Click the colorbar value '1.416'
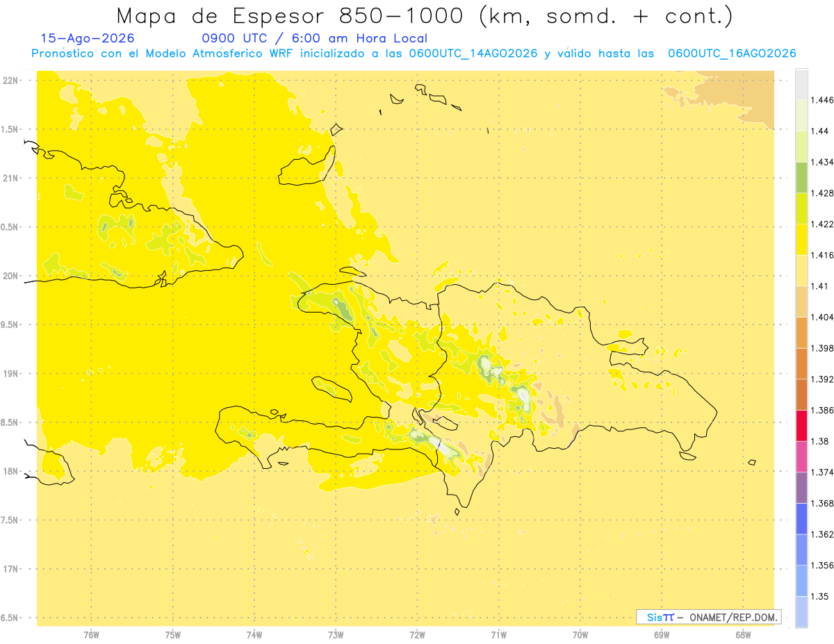The width and height of the screenshot is (834, 644). (823, 255)
